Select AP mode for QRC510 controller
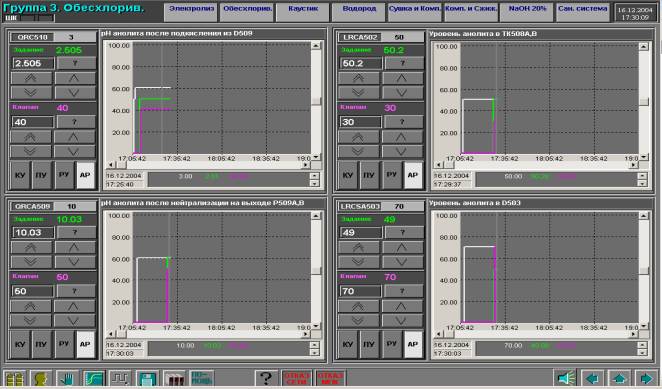This screenshot has width=662, height=389. pos(85,175)
